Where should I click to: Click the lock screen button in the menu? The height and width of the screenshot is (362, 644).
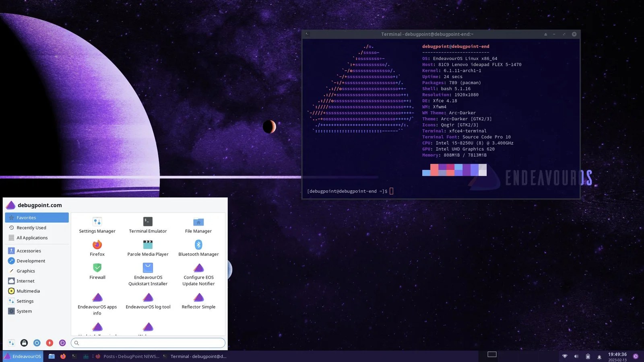click(24, 343)
